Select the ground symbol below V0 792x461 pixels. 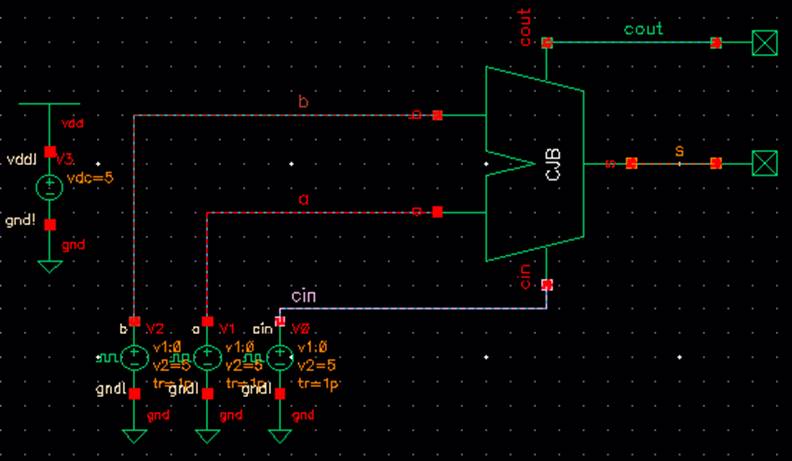coord(280,436)
